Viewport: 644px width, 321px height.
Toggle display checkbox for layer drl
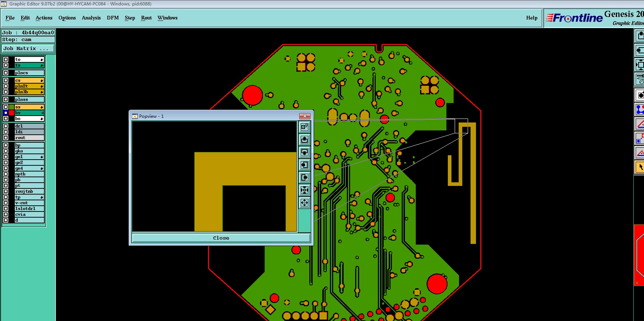point(6,126)
